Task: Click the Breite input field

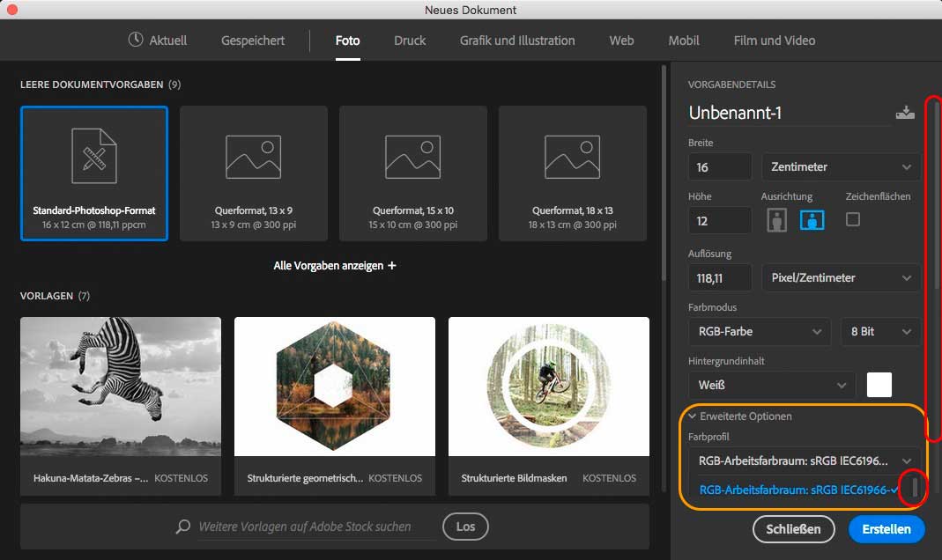Action: point(719,166)
